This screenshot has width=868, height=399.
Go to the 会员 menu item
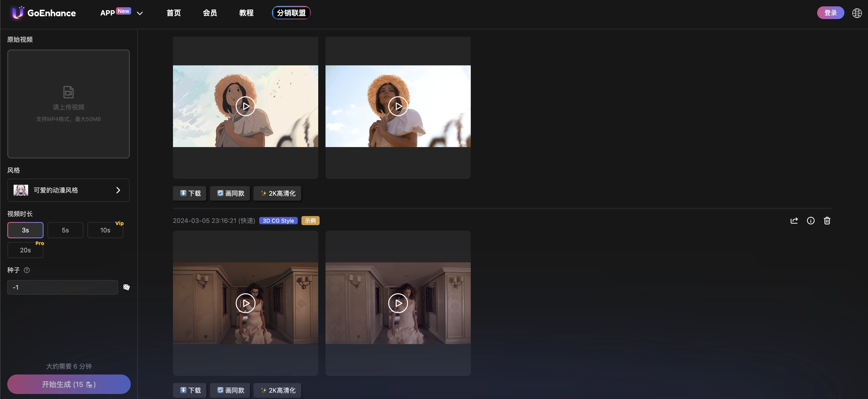coord(210,13)
